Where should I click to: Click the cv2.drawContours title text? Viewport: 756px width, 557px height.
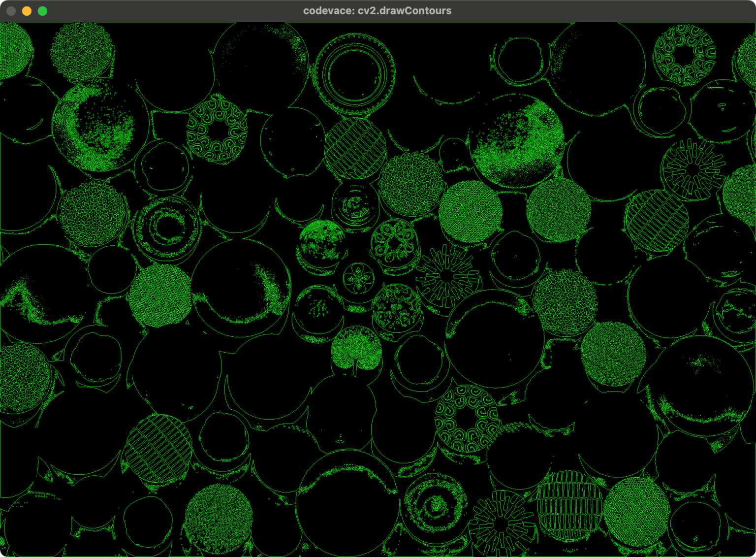click(x=378, y=10)
